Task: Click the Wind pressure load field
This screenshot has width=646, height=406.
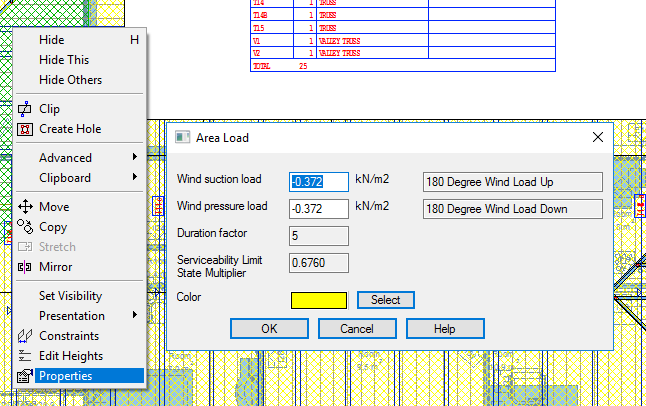Action: coord(319,209)
